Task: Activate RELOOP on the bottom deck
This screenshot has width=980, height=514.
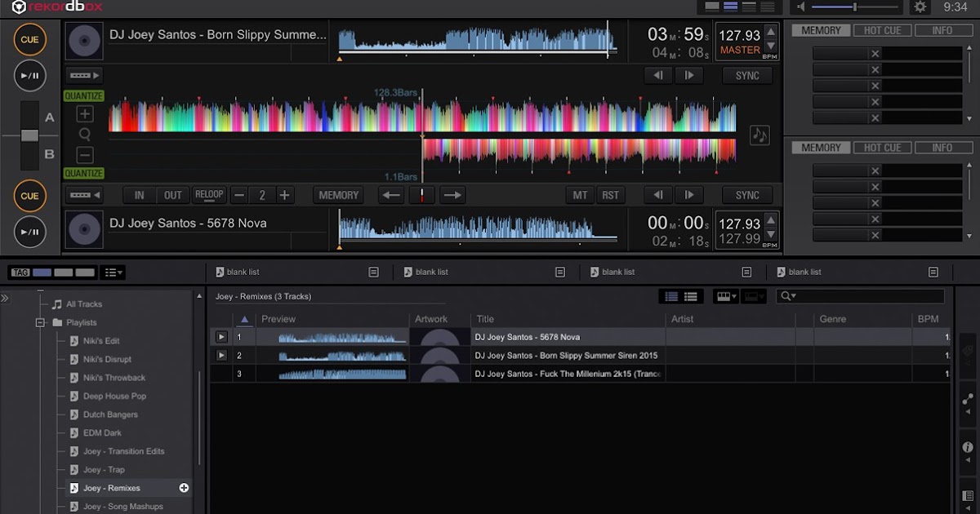Action: [x=209, y=195]
